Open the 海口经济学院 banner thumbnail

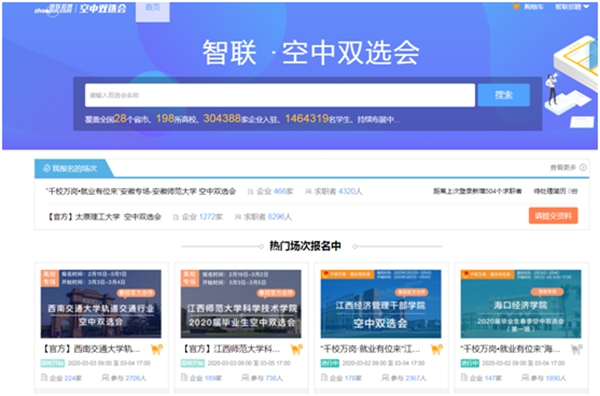(x=521, y=304)
